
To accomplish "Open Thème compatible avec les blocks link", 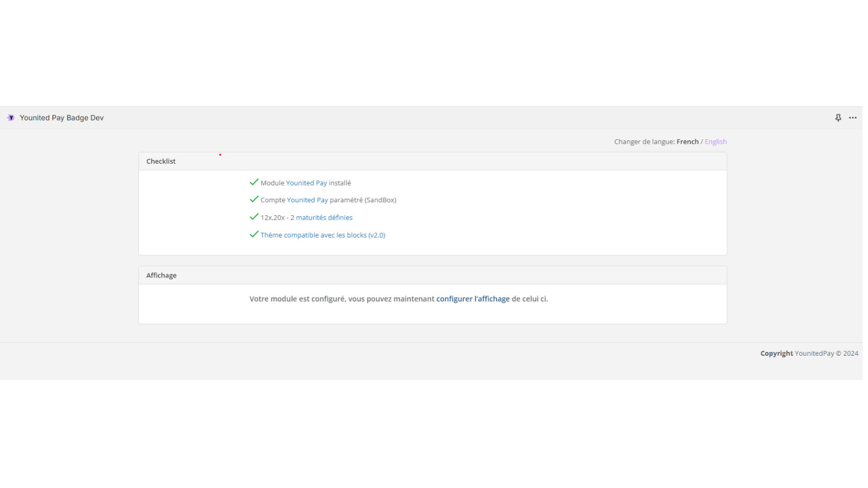I will click(323, 235).
